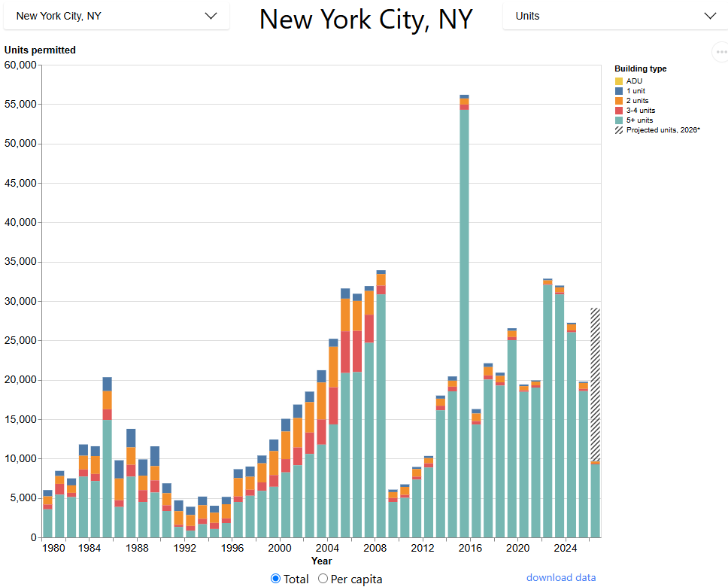Select the Total radio button
Screen dimensions: 728x587
275,579
